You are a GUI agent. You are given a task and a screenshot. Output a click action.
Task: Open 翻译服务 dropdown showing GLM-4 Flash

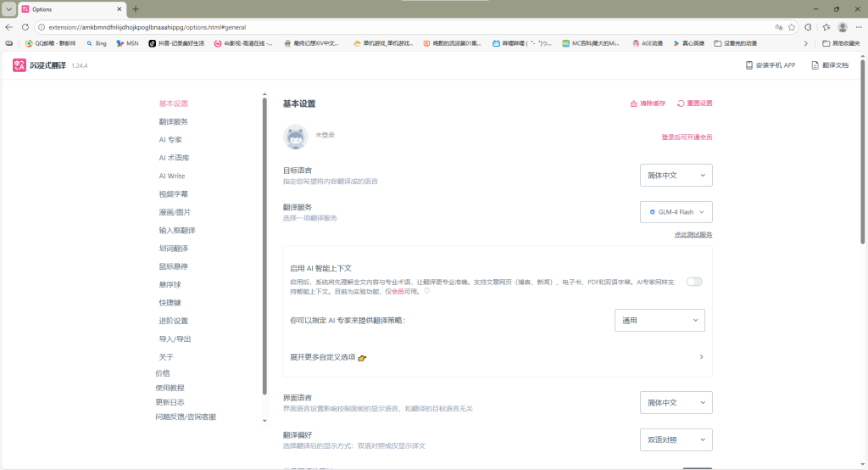click(x=676, y=212)
